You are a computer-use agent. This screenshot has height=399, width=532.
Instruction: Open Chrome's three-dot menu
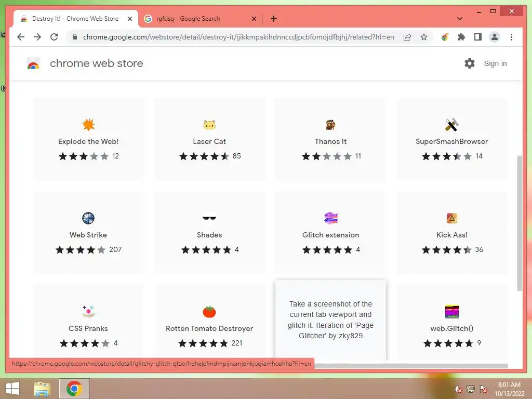coord(511,37)
